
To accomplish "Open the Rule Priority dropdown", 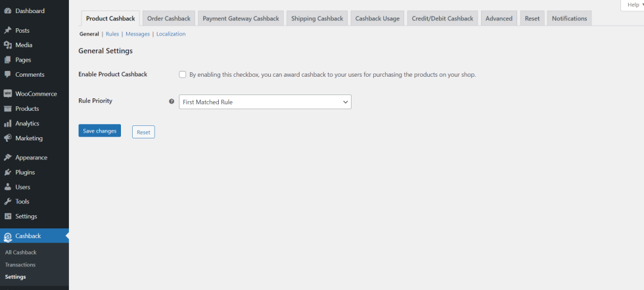I will click(265, 102).
